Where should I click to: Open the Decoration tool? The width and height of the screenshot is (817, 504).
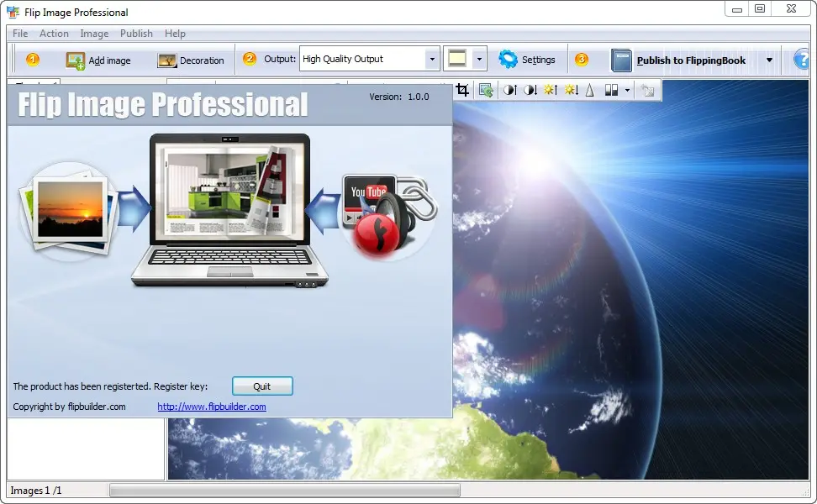pos(191,60)
